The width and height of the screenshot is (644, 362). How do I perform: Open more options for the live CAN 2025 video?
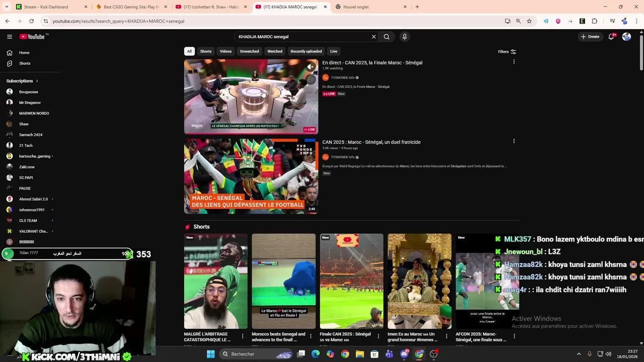click(514, 62)
